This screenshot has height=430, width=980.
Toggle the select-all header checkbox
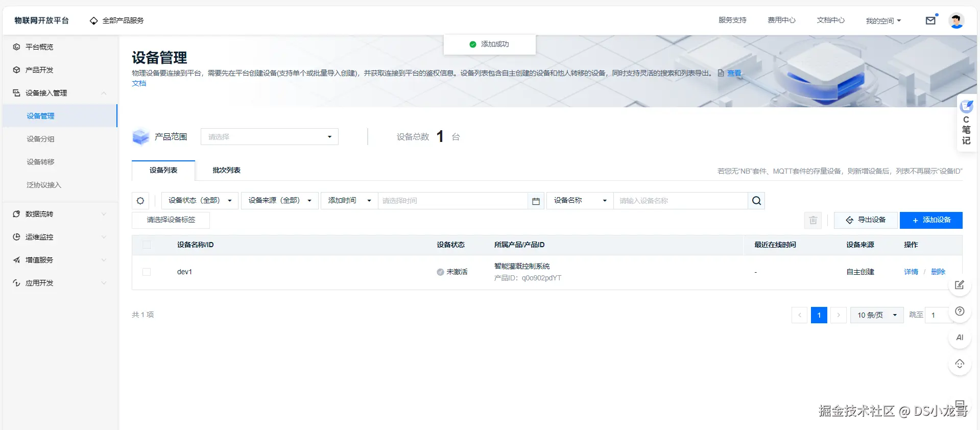tap(147, 245)
